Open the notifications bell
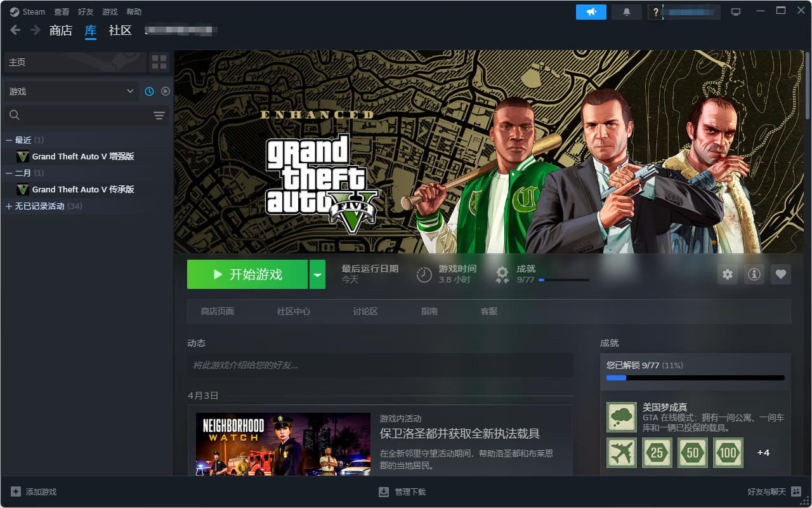This screenshot has height=508, width=812. (626, 12)
